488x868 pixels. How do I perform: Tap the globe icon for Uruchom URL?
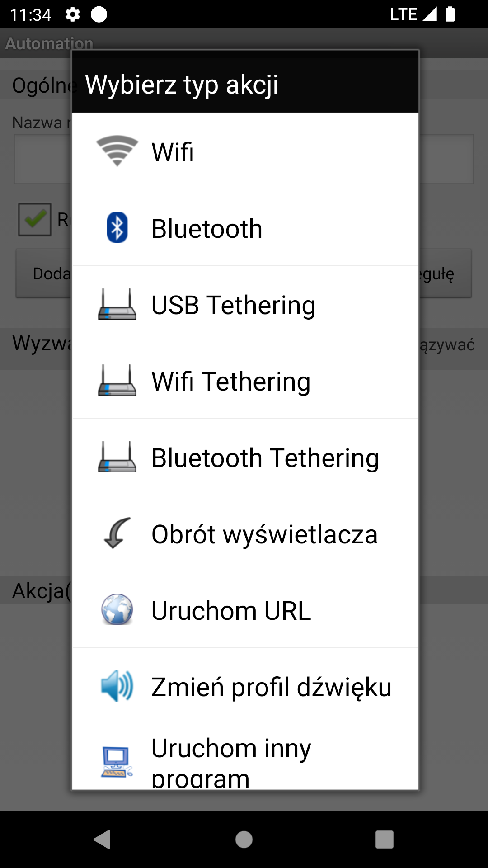pos(117,610)
